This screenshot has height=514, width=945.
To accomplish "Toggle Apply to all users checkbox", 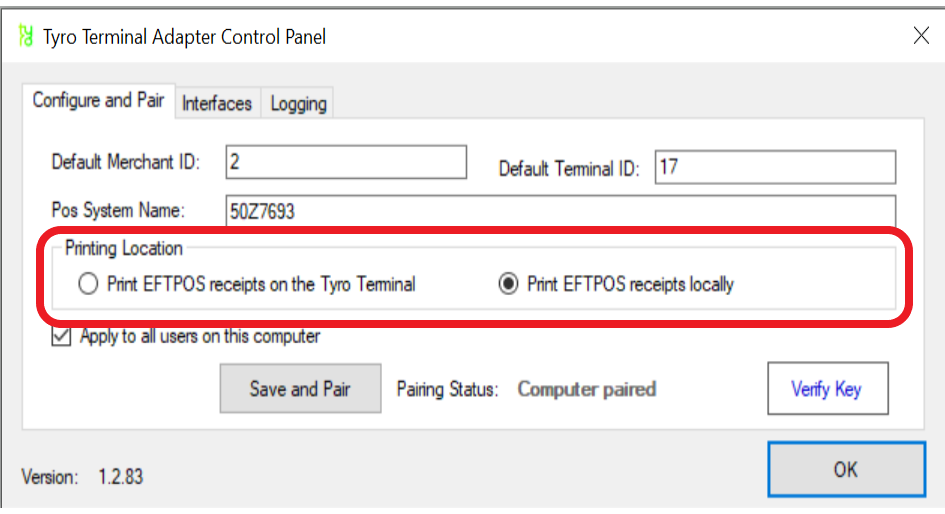I will pyautogui.click(x=62, y=337).
